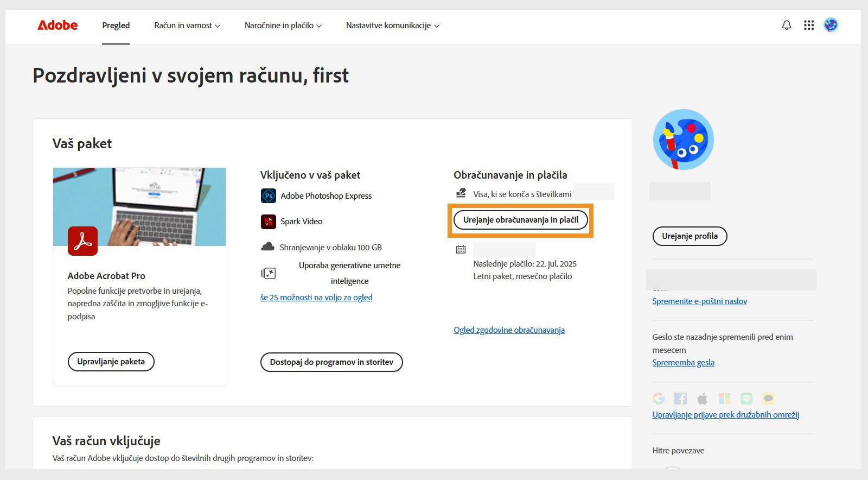
Task: Click Dostopaj do programov in storitev
Action: (x=331, y=362)
